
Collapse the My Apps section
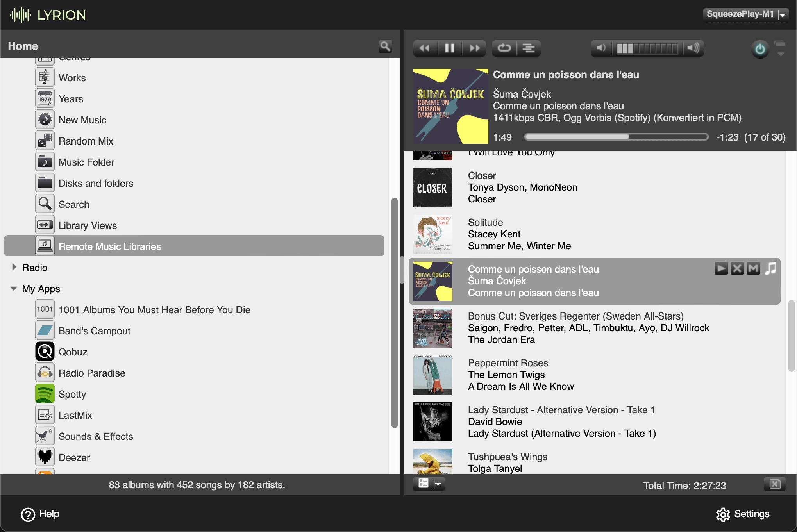pos(14,288)
